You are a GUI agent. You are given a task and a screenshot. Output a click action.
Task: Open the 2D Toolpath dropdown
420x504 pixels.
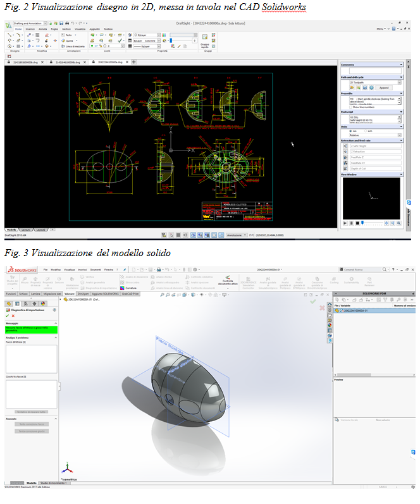point(399,83)
